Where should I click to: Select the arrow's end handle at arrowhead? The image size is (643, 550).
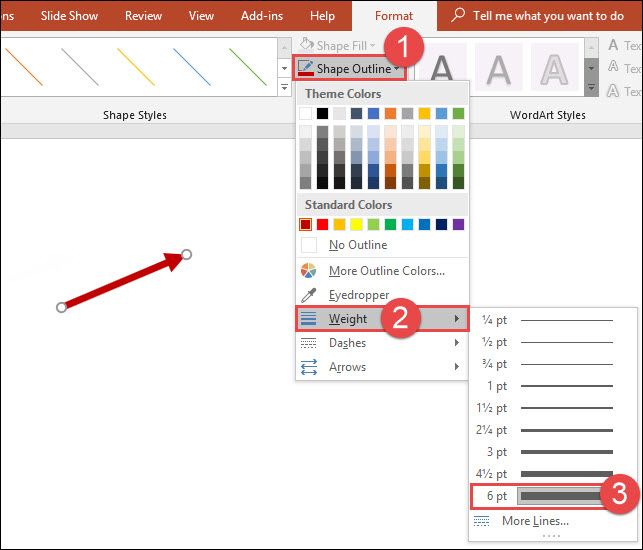(186, 254)
